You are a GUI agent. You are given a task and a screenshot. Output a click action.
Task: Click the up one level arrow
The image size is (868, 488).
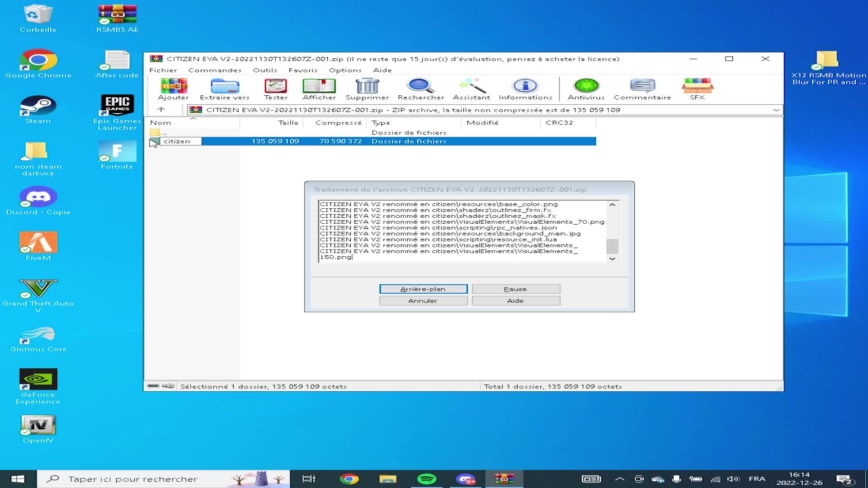161,110
